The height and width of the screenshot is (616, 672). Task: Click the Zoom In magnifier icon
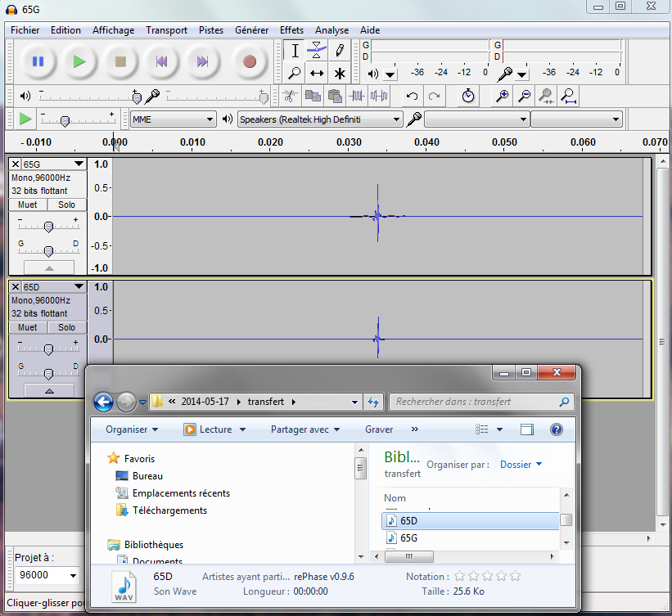click(x=502, y=96)
